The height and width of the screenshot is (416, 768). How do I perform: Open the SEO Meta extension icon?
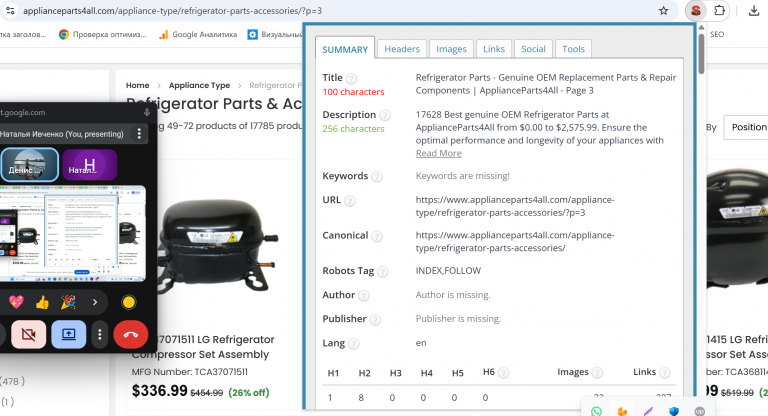click(x=696, y=10)
